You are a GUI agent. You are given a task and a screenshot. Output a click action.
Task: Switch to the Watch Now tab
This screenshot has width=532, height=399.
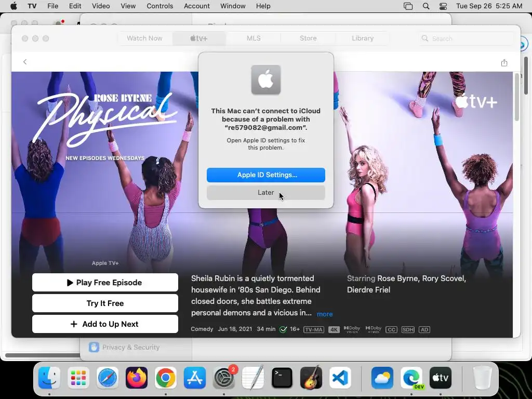tap(144, 38)
